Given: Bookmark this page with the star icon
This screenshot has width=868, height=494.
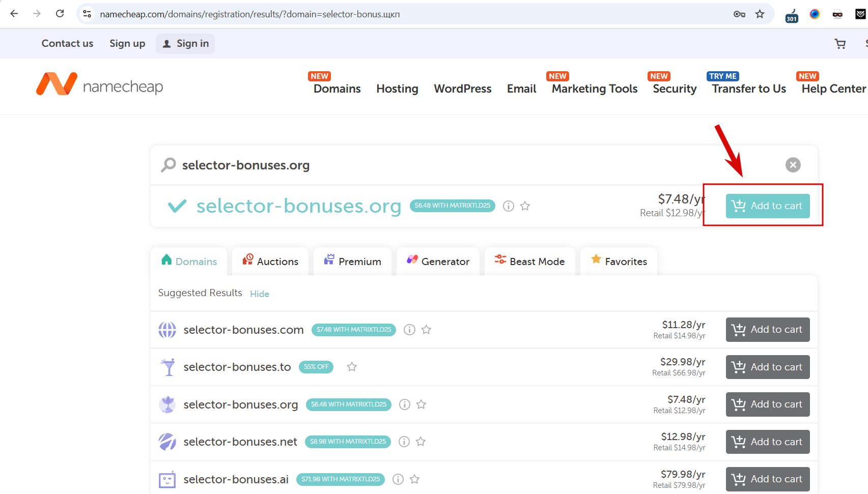Looking at the screenshot, I should [760, 14].
